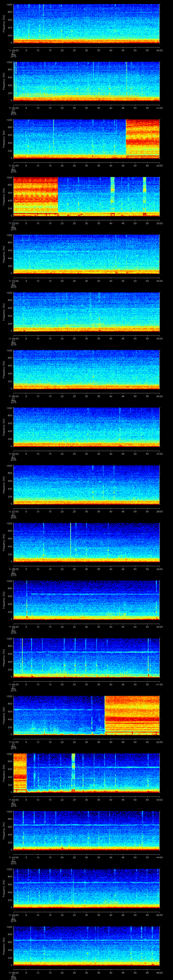The width and height of the screenshot is (173, 980).
Task: Select the '11:36:00' start time label
Action: pos(13,454)
